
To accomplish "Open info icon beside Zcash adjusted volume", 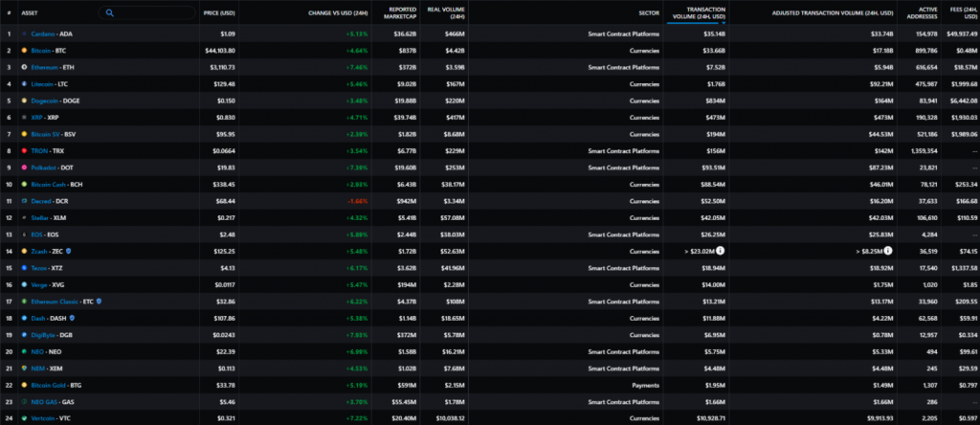I will coord(887,251).
